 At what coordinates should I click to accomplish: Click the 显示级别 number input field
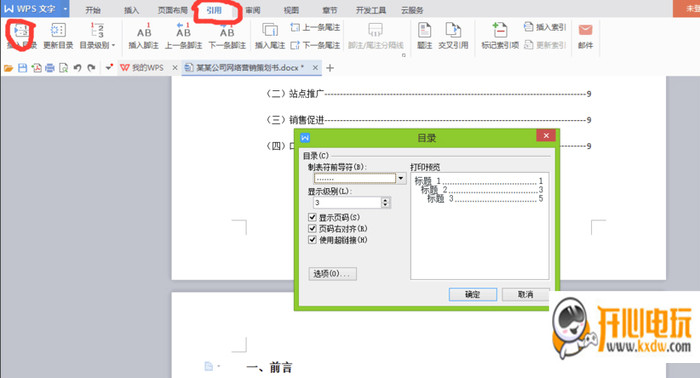point(347,203)
